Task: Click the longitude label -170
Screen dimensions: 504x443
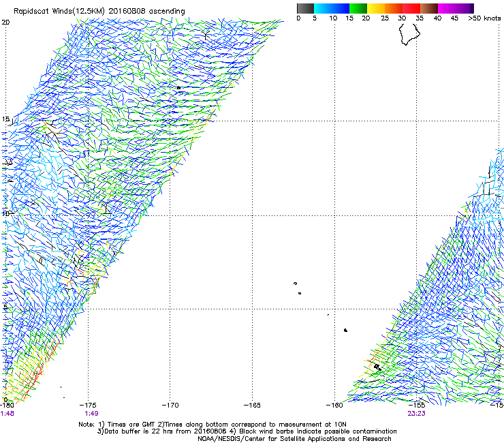Action: (x=170, y=406)
